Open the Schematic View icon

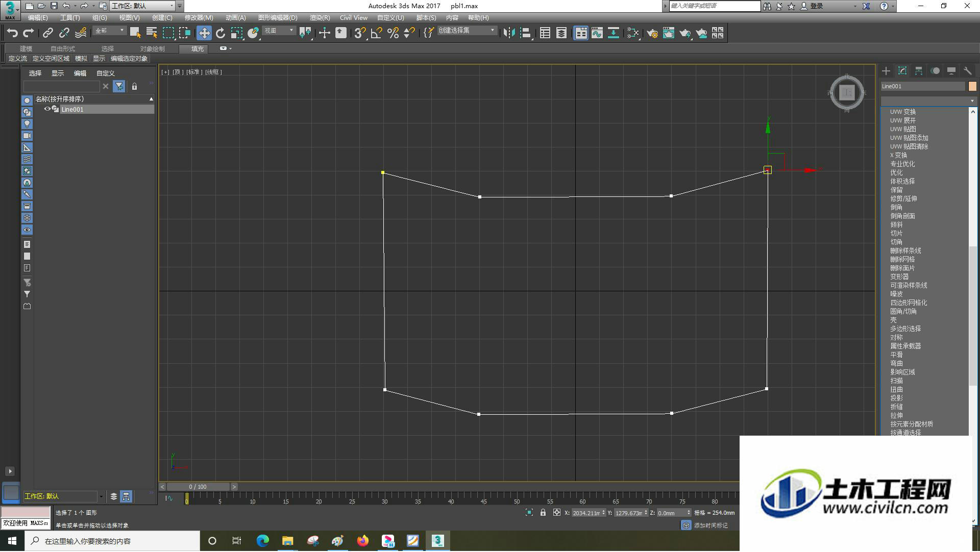tap(614, 33)
